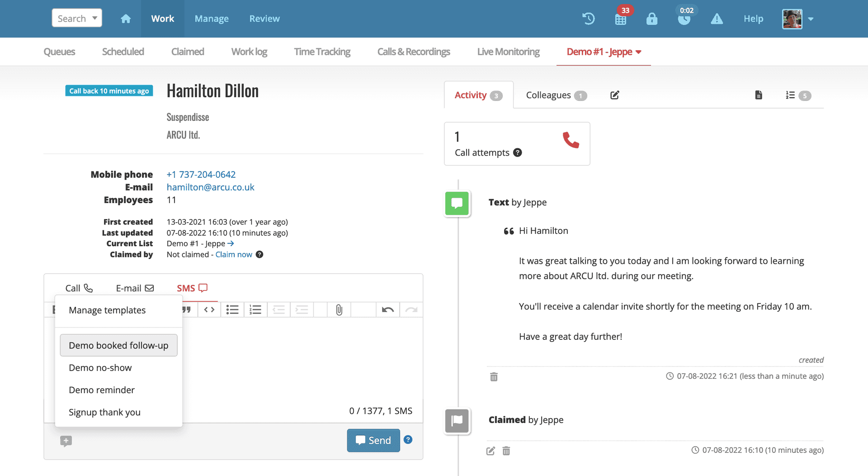Screen dimensions: 868x476
Task: Open the warning triangle alerts
Action: pyautogui.click(x=717, y=19)
